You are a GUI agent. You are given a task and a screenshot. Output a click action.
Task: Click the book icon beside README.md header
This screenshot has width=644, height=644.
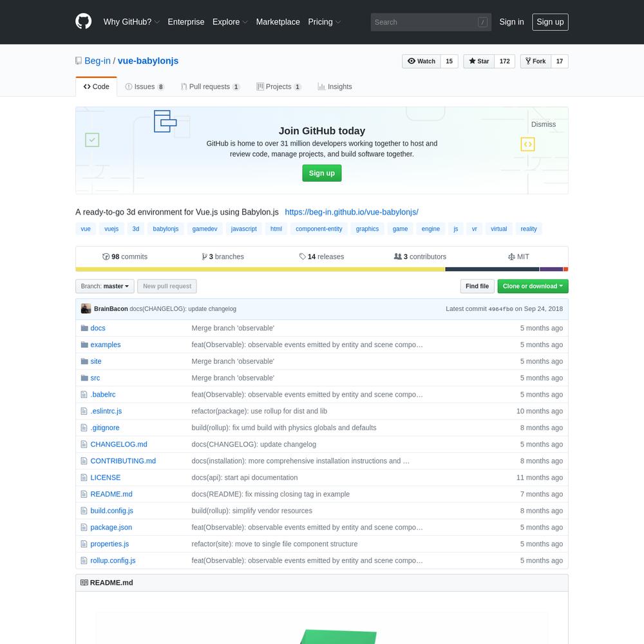click(x=84, y=582)
